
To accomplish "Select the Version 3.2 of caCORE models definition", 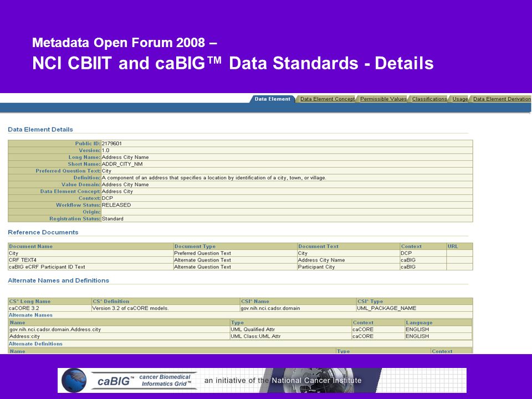I will [x=131, y=308].
